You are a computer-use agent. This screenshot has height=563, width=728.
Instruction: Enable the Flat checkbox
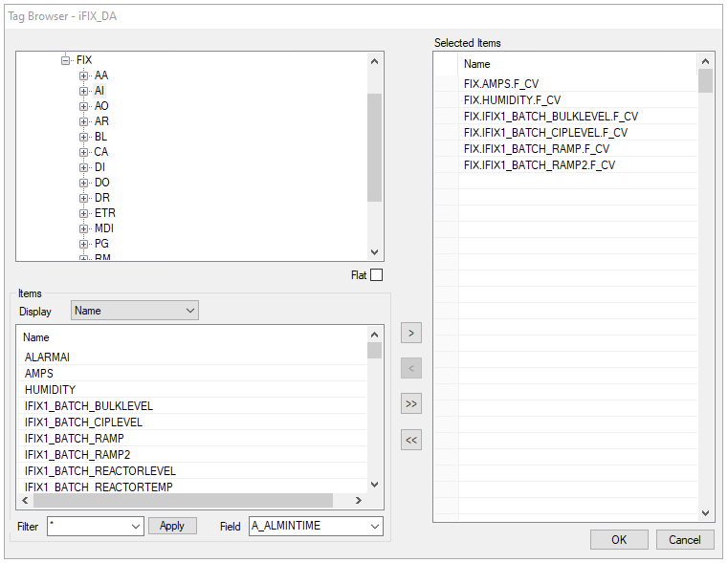click(x=377, y=275)
